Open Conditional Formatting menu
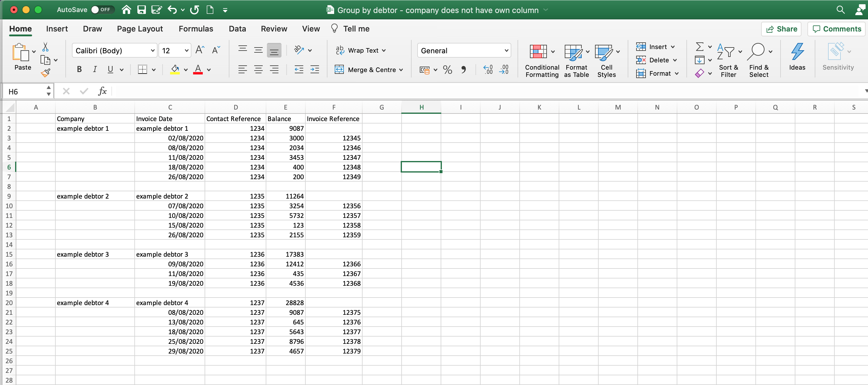Image resolution: width=868 pixels, height=385 pixels. (542, 61)
